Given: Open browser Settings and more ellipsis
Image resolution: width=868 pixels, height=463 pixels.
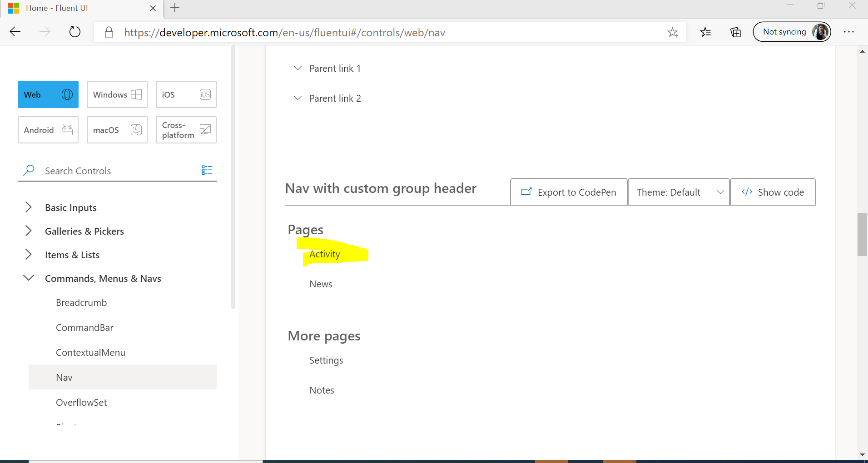Looking at the screenshot, I should (x=848, y=32).
